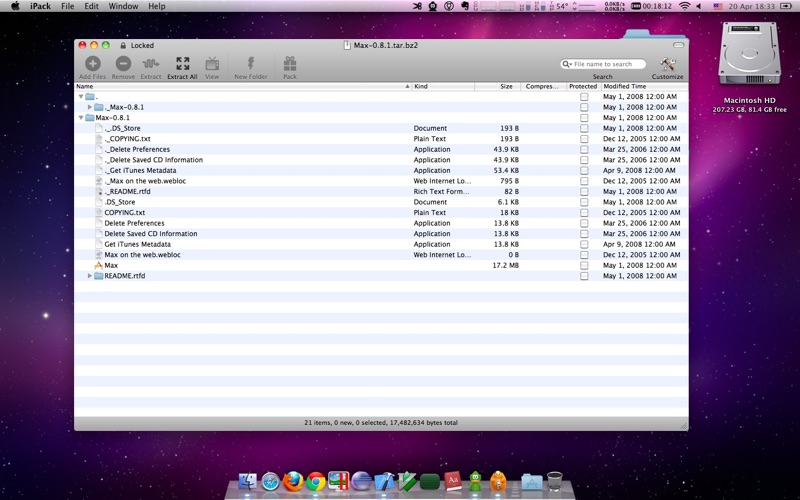Expand the ._Max-0.8.1 folder
This screenshot has width=800, height=500.
pos(90,107)
